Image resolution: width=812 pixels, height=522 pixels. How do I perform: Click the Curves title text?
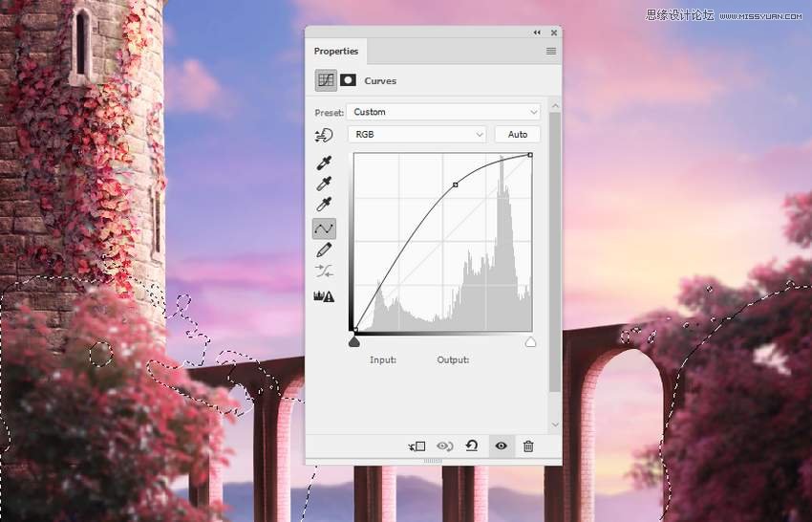pos(380,81)
